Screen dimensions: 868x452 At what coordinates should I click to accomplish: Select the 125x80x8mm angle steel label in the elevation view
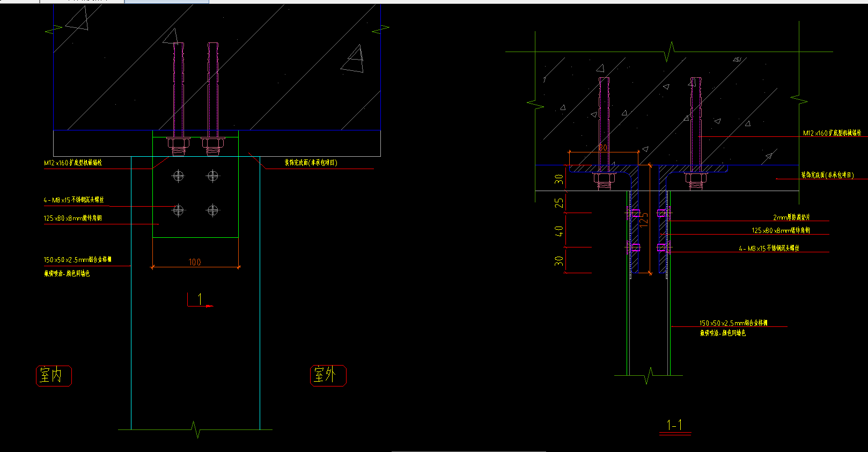pos(72,218)
